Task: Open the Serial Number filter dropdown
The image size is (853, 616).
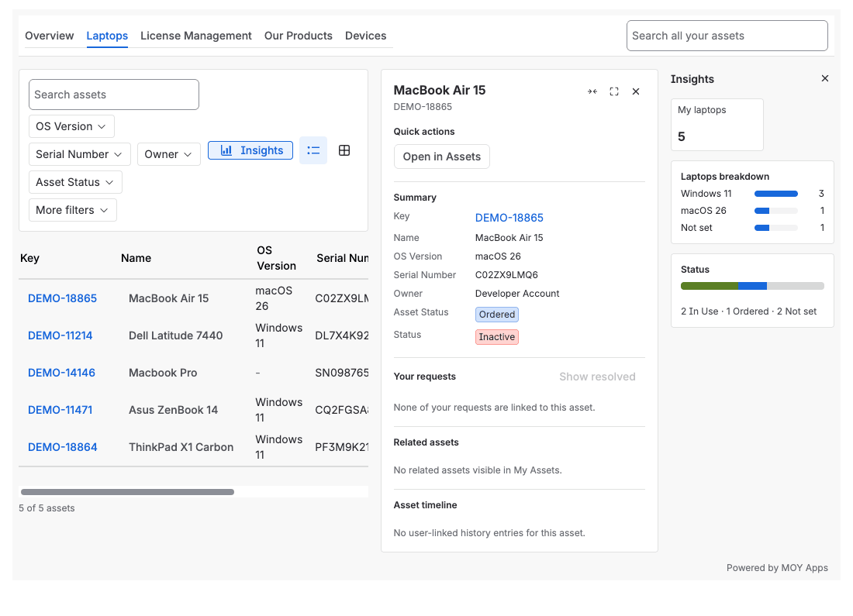Action: point(79,154)
